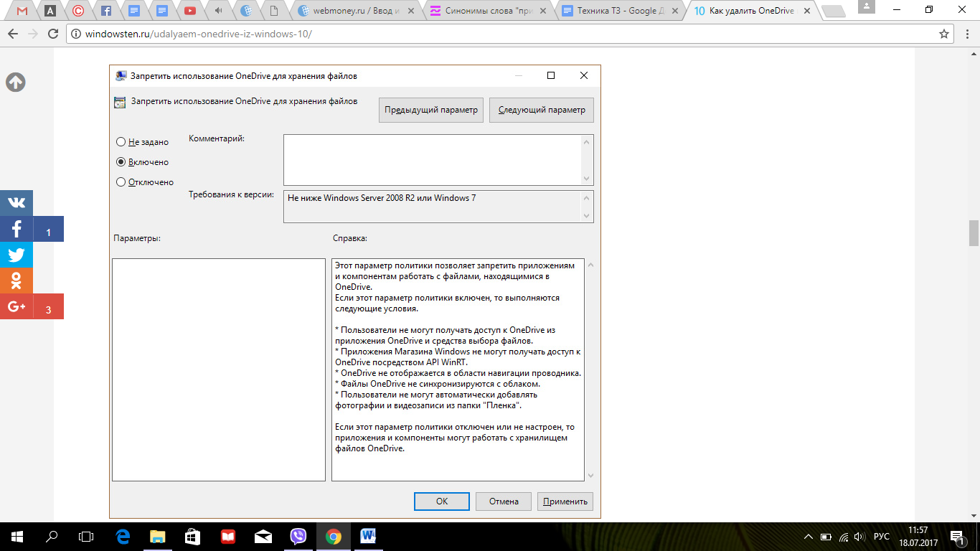Click into the 'Комментарий' text area
This screenshot has width=980, height=551.
coord(433,160)
